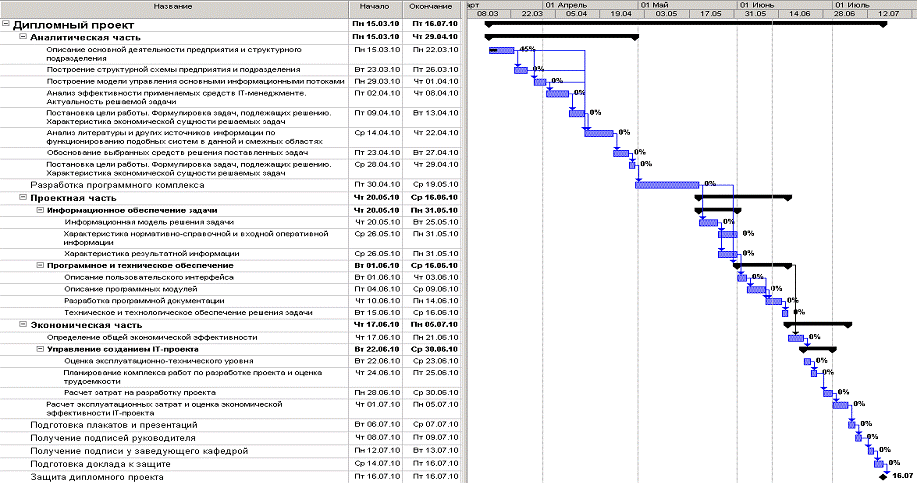Collapse the "Проектная часть" group

point(23,198)
